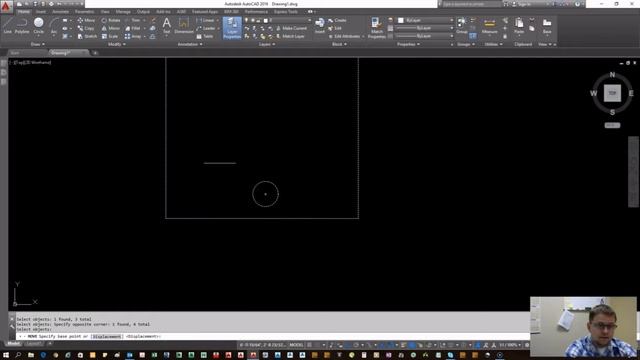Click the TOP face of ViewCube
This screenshot has height=360, width=640.
click(x=612, y=93)
